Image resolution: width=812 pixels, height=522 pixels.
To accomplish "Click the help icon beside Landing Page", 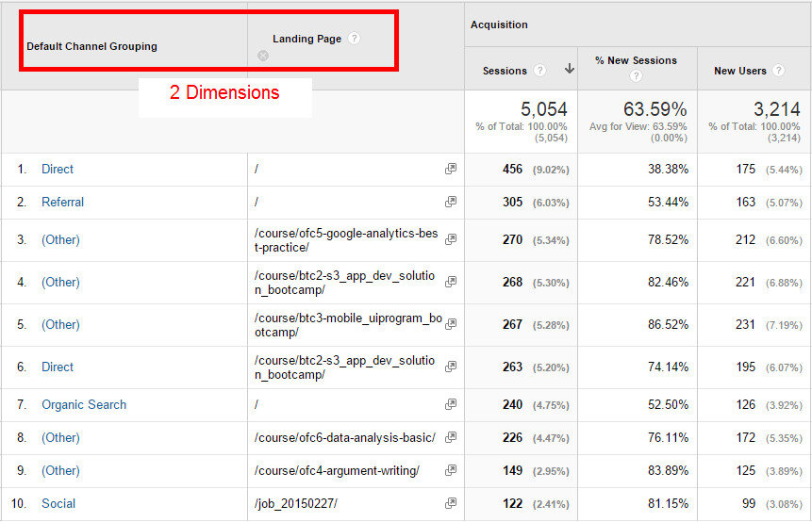I will point(354,39).
